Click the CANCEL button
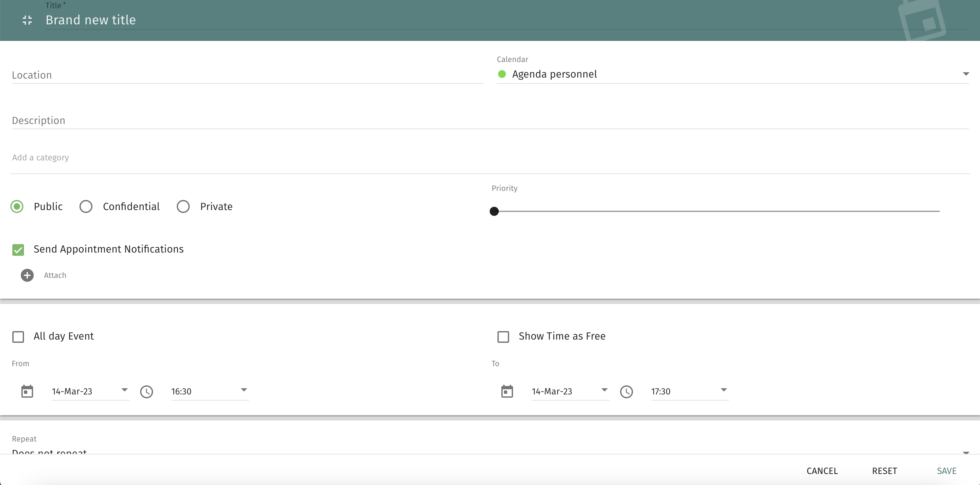Screen dimensions: 980x485 tap(822, 471)
